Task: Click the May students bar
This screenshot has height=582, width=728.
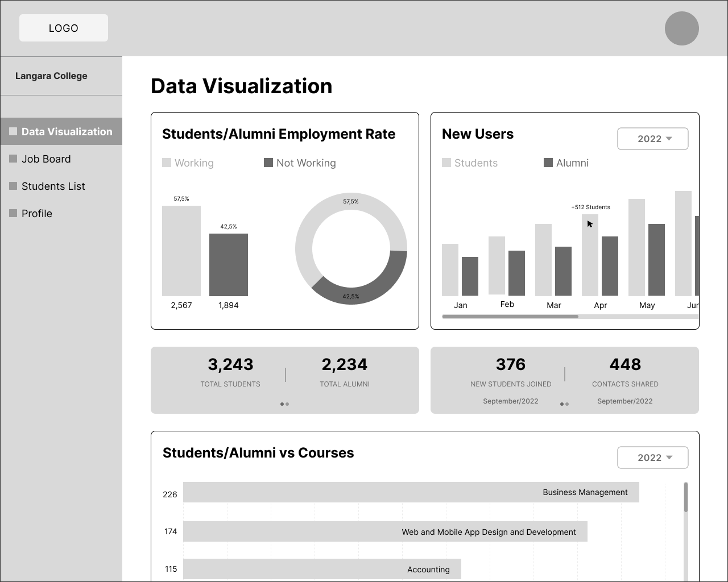Action: tap(636, 247)
